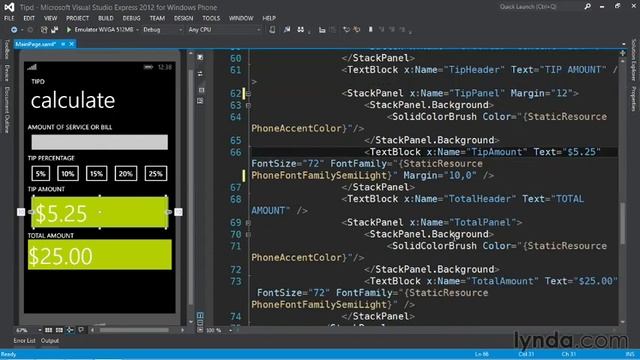Click the 5% tip button in designer
The image size is (640, 360).
click(x=40, y=173)
